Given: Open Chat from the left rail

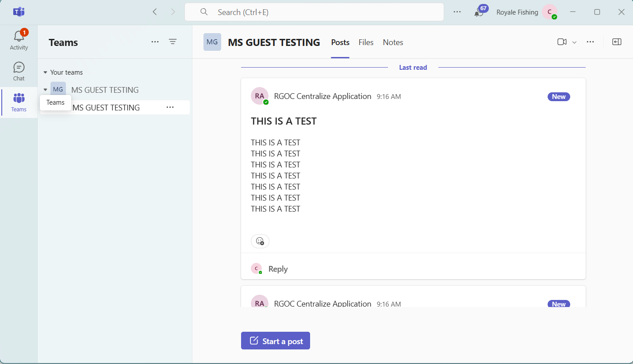Looking at the screenshot, I should (x=19, y=71).
